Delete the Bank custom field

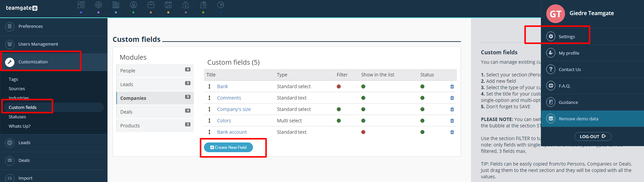(x=452, y=86)
